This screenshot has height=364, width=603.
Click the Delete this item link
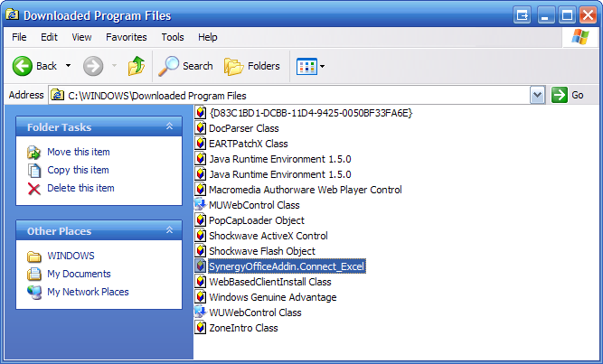coord(80,188)
